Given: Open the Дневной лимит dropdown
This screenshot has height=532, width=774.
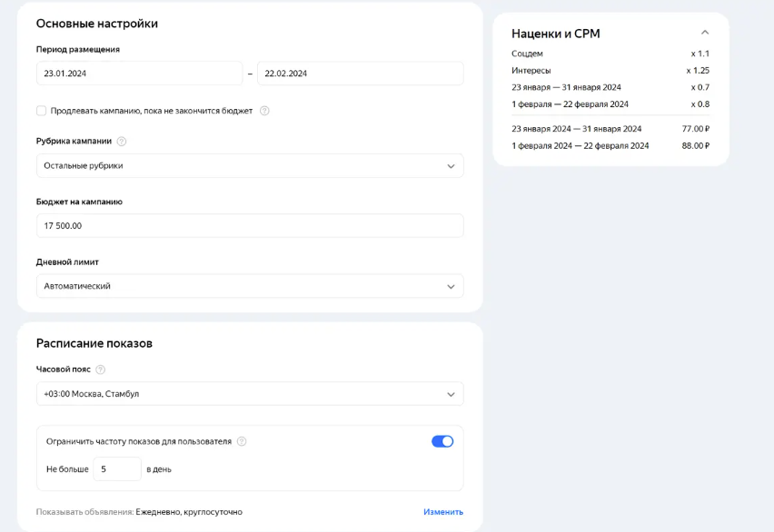Looking at the screenshot, I should pos(250,285).
